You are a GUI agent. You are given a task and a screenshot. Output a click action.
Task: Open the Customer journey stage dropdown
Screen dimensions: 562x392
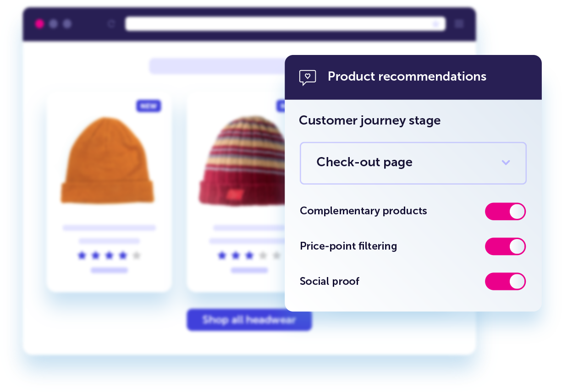[x=413, y=163]
